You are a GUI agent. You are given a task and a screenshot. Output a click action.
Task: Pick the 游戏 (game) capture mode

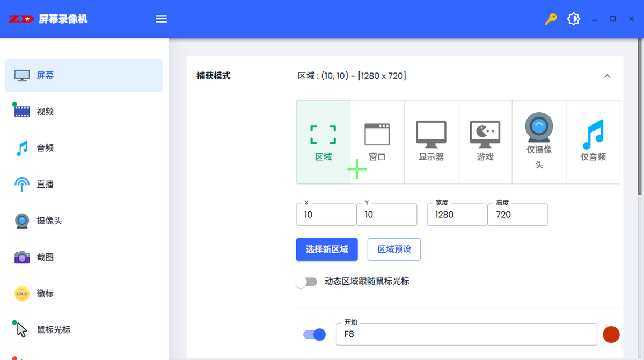[485, 142]
